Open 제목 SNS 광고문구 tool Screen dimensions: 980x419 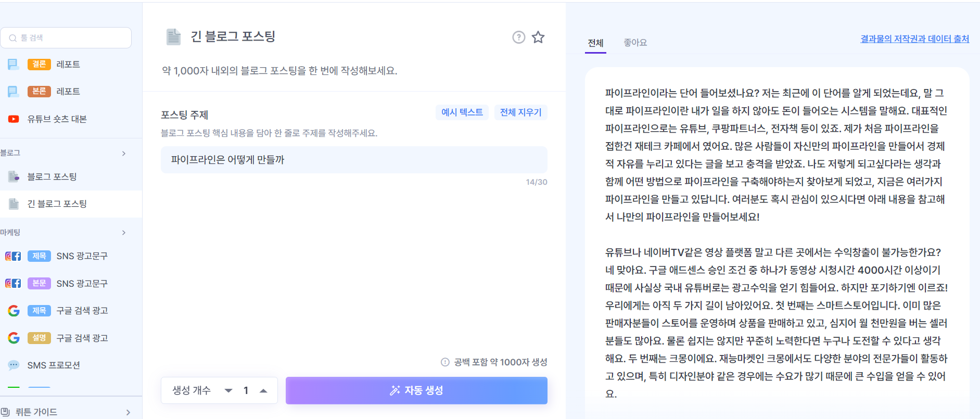point(71,256)
